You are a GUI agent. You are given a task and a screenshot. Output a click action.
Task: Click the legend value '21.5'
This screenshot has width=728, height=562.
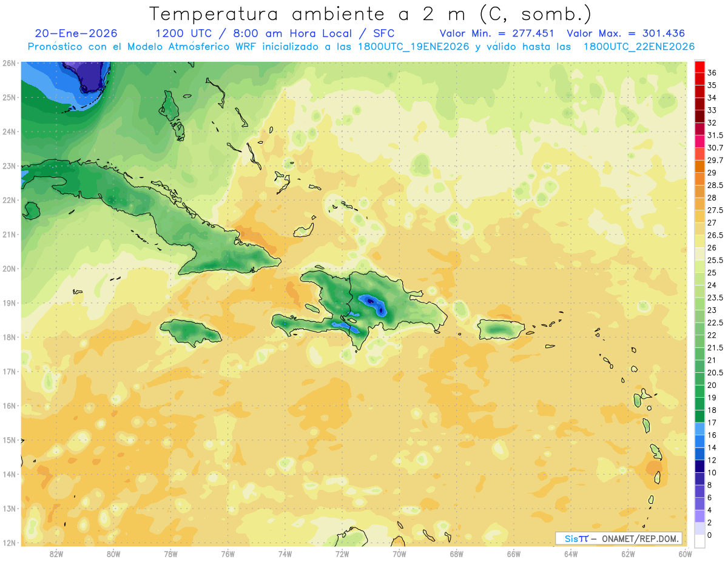(x=715, y=347)
